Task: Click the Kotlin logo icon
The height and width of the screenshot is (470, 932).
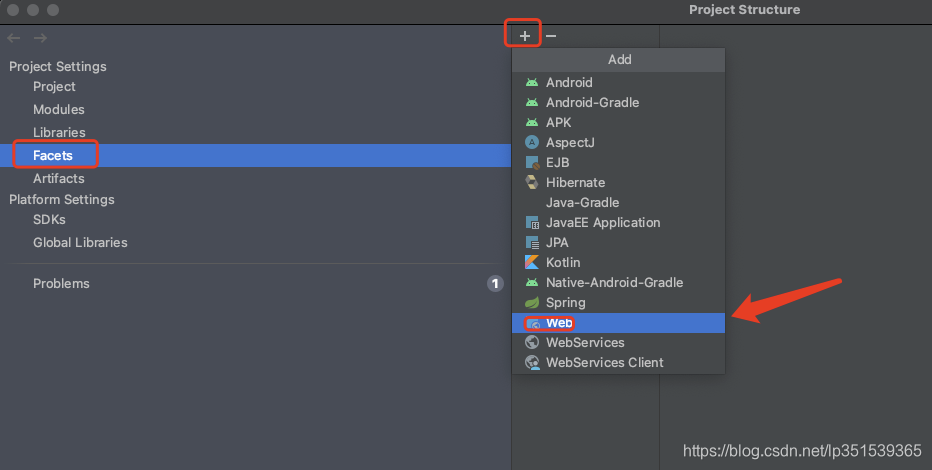Action: 532,262
